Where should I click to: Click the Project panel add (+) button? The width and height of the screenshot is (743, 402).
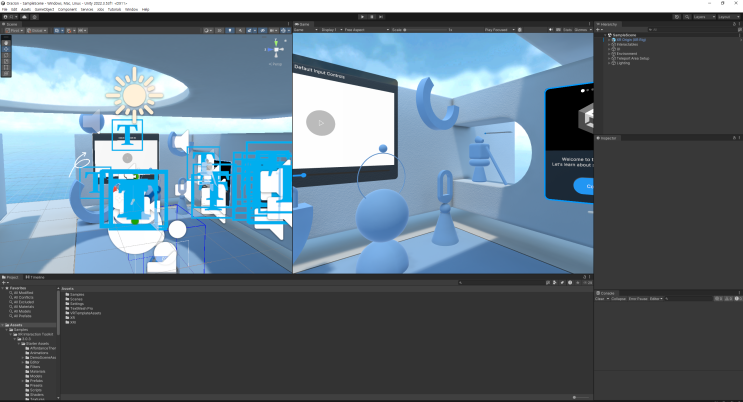[4, 283]
